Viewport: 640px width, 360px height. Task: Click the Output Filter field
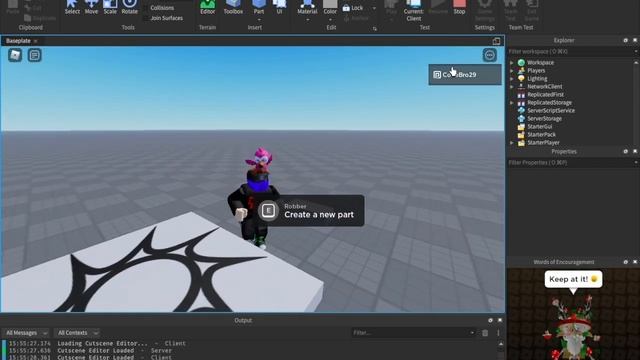pyautogui.click(x=413, y=333)
